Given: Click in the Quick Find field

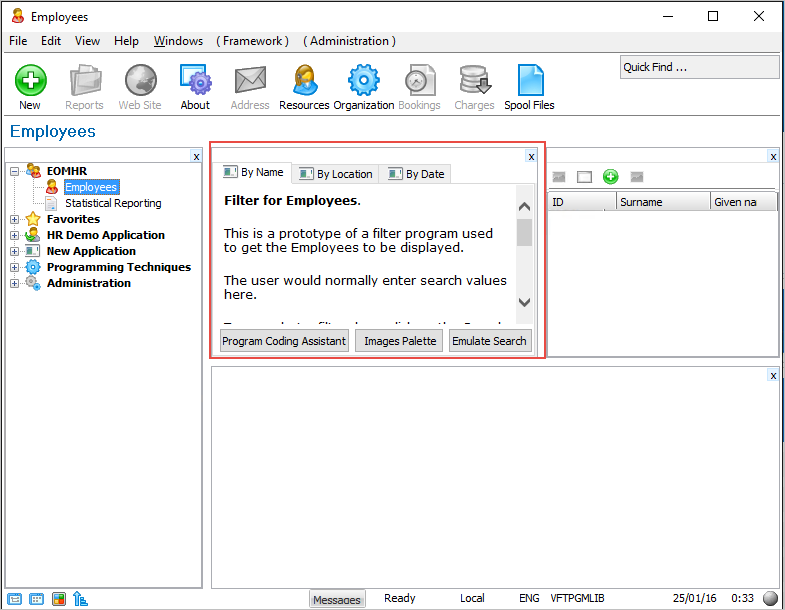Looking at the screenshot, I should tap(699, 67).
